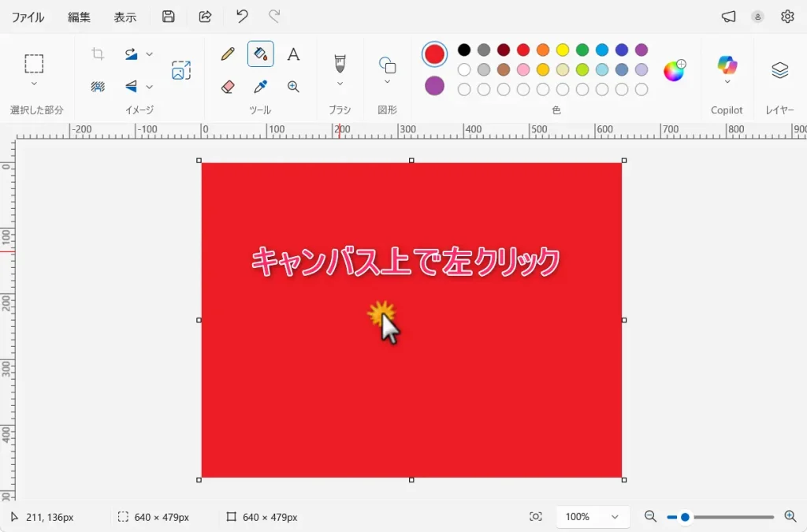Viewport: 807px width, 532px height.
Task: Pick the dark red color swatch
Action: pyautogui.click(x=504, y=50)
